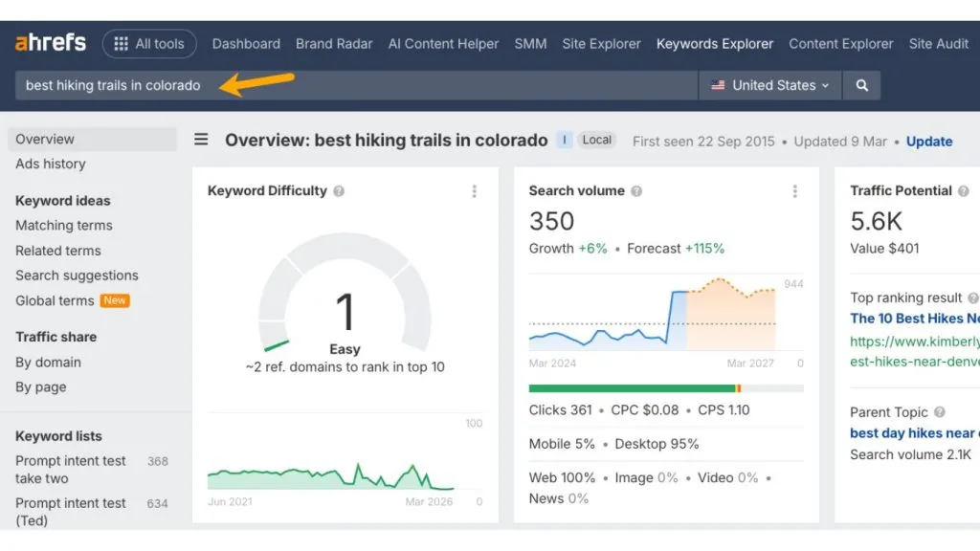Click the Traffic Potential help icon
This screenshot has height=551, width=980.
point(963,191)
